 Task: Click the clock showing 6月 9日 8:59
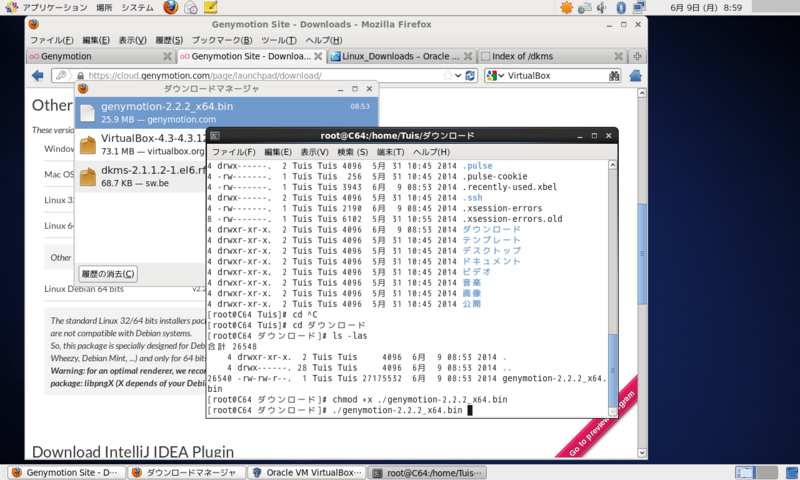pos(706,8)
